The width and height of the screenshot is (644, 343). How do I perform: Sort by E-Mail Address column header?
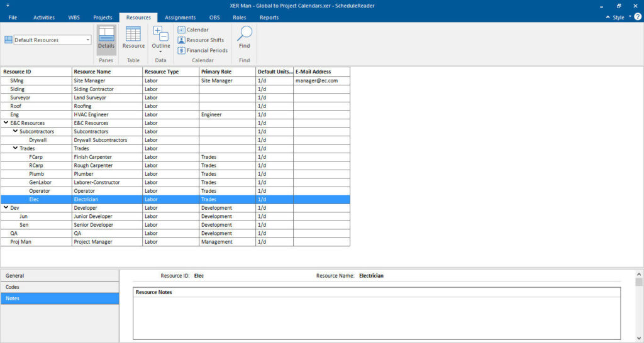pos(321,72)
